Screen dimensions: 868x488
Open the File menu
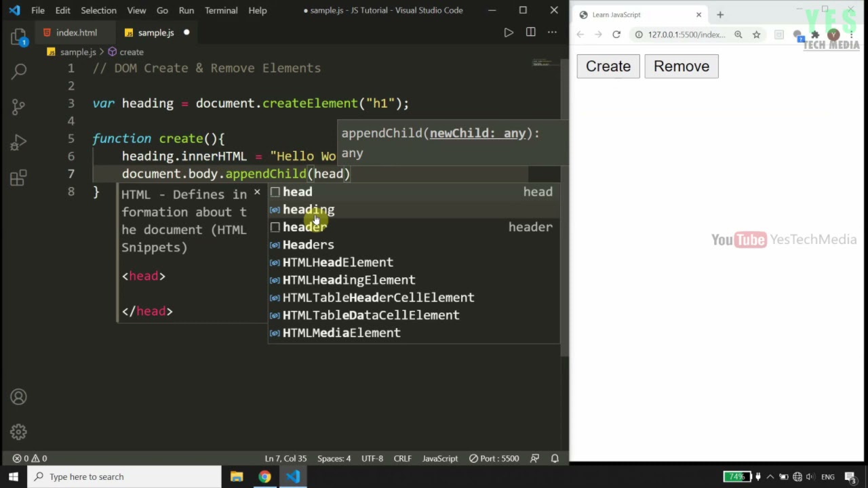(38, 10)
